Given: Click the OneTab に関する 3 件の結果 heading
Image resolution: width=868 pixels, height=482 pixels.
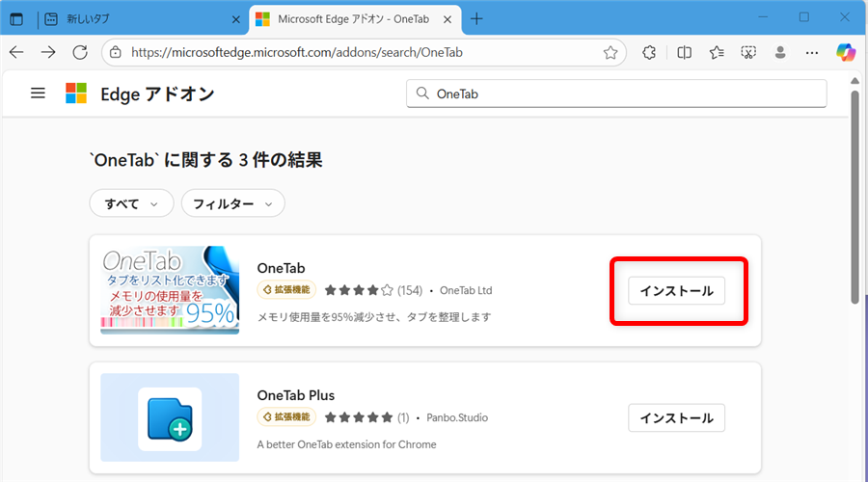Looking at the screenshot, I should coord(206,160).
